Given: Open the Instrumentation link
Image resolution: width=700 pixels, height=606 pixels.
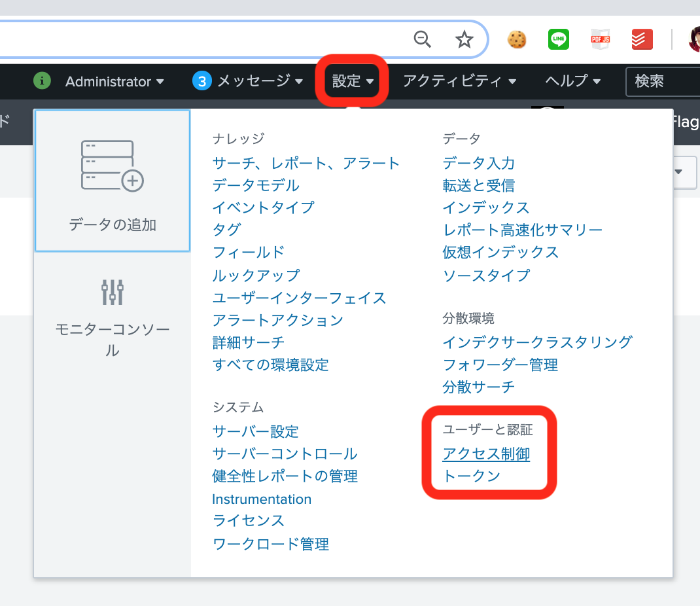Looking at the screenshot, I should coord(262,499).
